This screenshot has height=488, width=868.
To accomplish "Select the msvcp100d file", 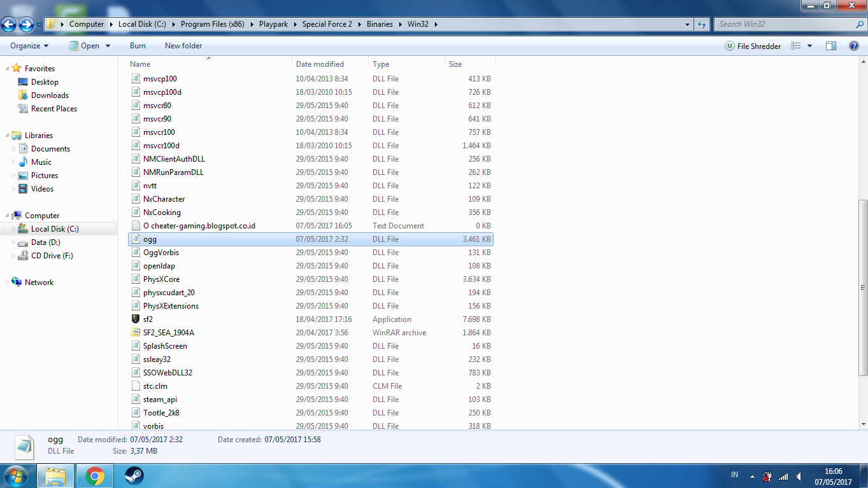I will (x=162, y=92).
